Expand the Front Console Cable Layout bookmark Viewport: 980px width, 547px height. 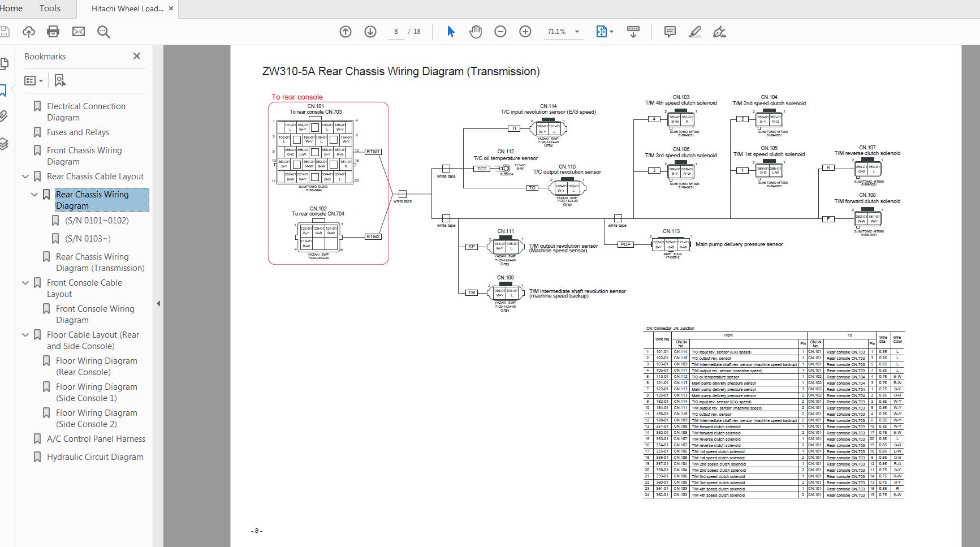[25, 283]
